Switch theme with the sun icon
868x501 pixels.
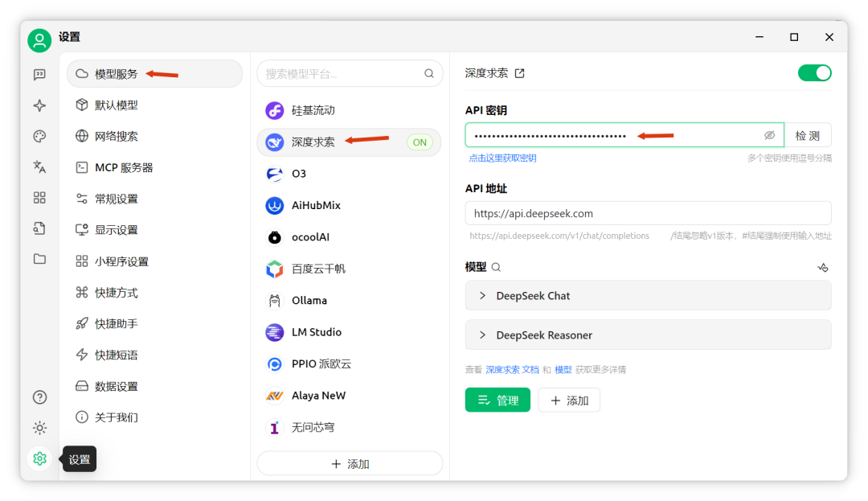click(x=39, y=427)
